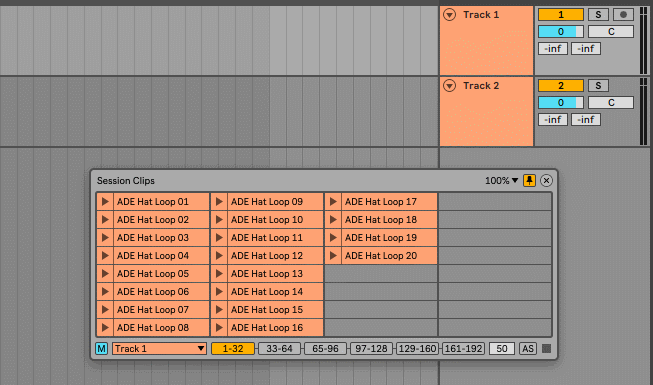Image resolution: width=653 pixels, height=385 pixels.
Task: Launch ADE Hat Loop 20 clip
Action: pos(333,255)
